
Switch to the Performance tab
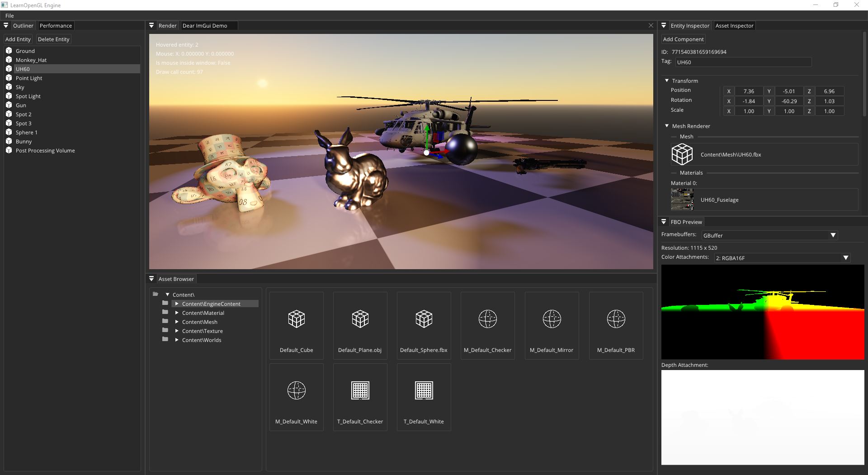click(56, 26)
